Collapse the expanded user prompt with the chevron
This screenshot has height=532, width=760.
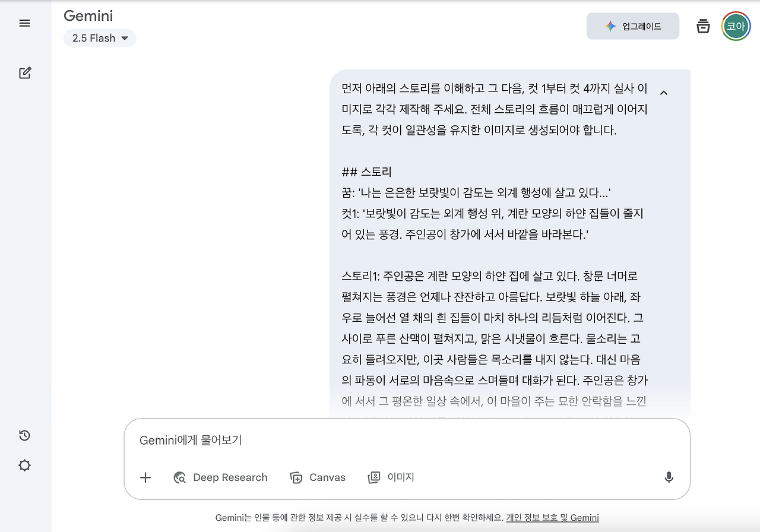[664, 93]
